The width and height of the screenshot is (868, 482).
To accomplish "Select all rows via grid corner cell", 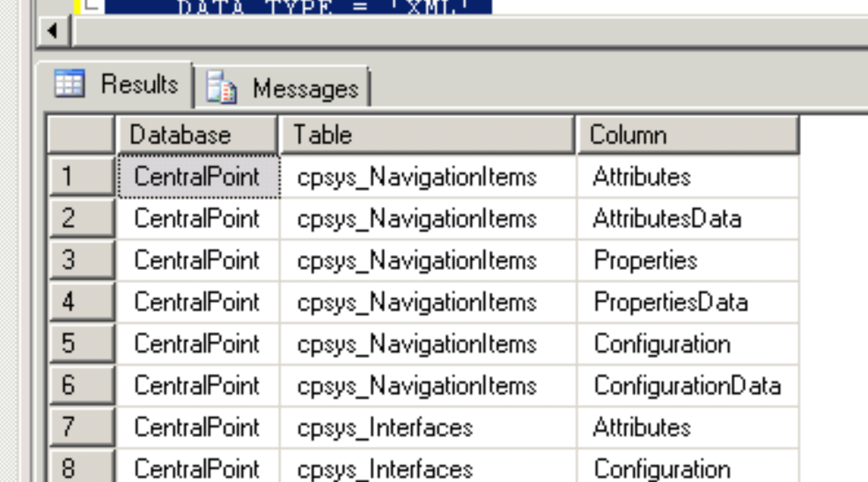I will pos(81,135).
